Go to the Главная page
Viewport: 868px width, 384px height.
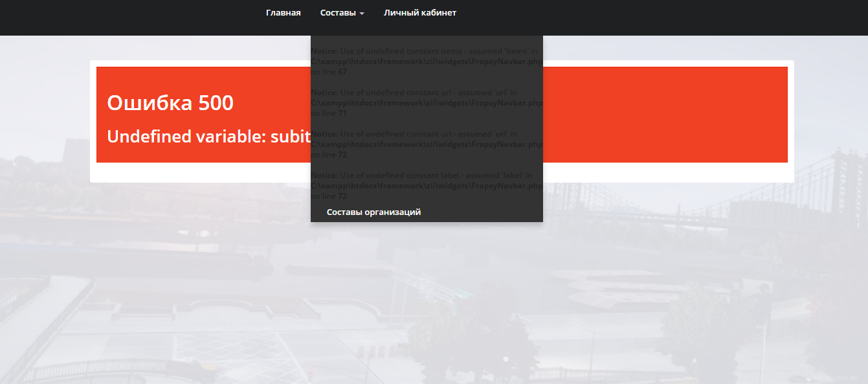click(x=284, y=13)
